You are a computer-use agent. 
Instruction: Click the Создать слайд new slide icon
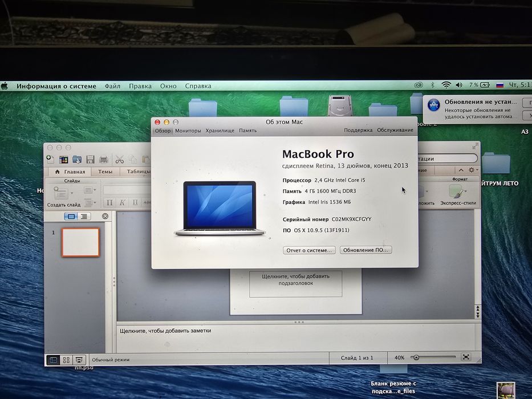61,193
